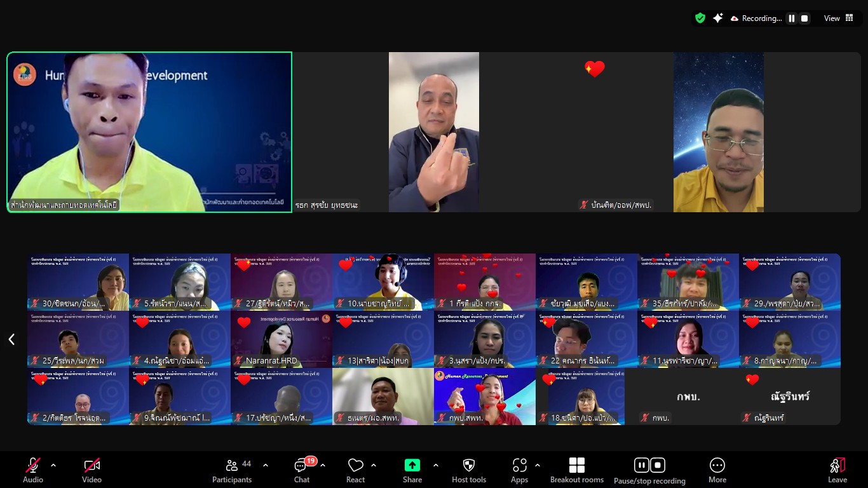Open the Apps panel
The height and width of the screenshot is (488, 868).
coord(519,470)
